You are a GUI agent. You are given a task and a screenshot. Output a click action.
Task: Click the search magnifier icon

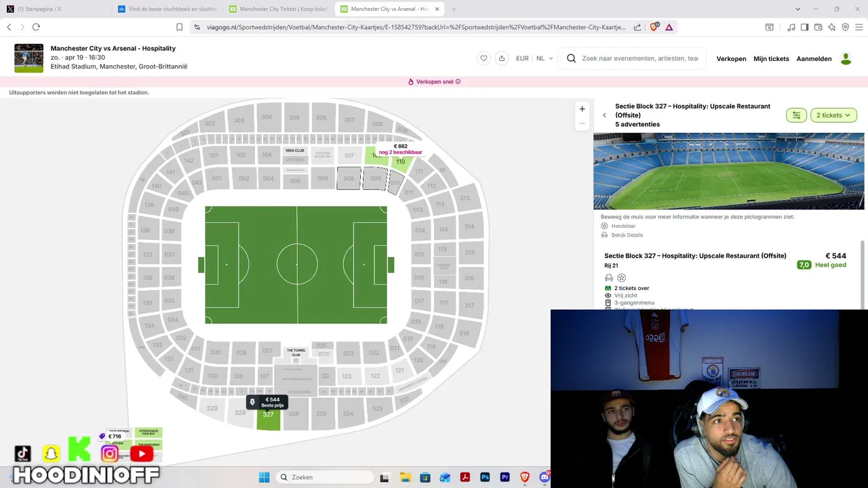[571, 58]
